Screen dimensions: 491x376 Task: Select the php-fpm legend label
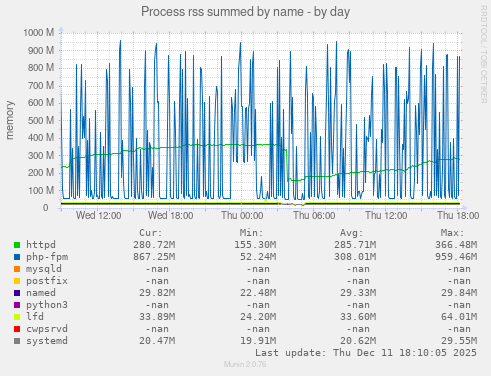click(x=47, y=257)
